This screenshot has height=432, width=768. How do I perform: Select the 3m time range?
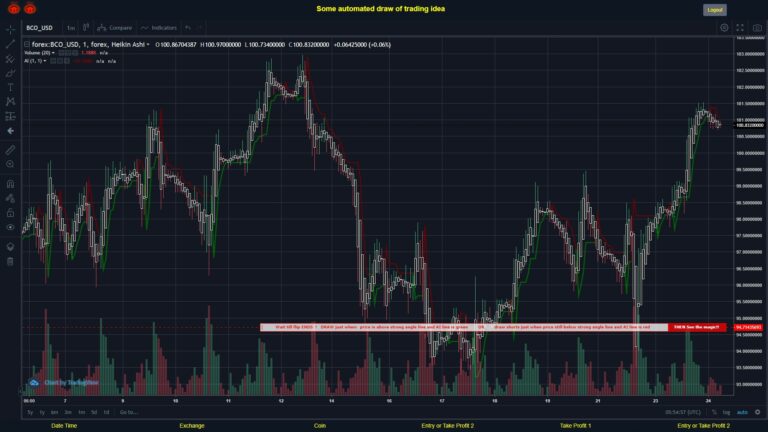pos(68,412)
